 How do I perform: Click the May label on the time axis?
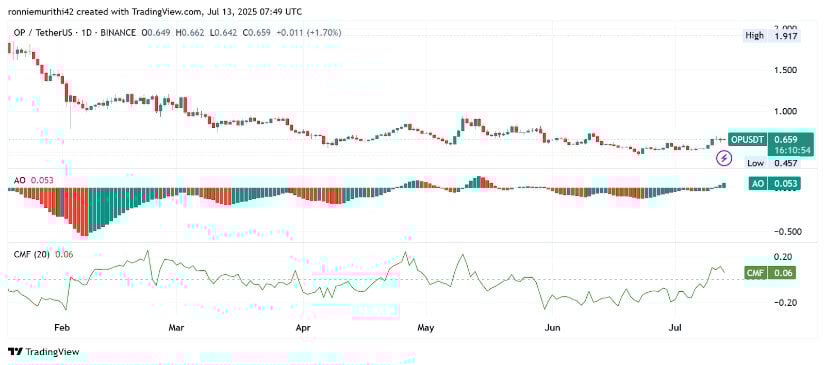click(425, 328)
